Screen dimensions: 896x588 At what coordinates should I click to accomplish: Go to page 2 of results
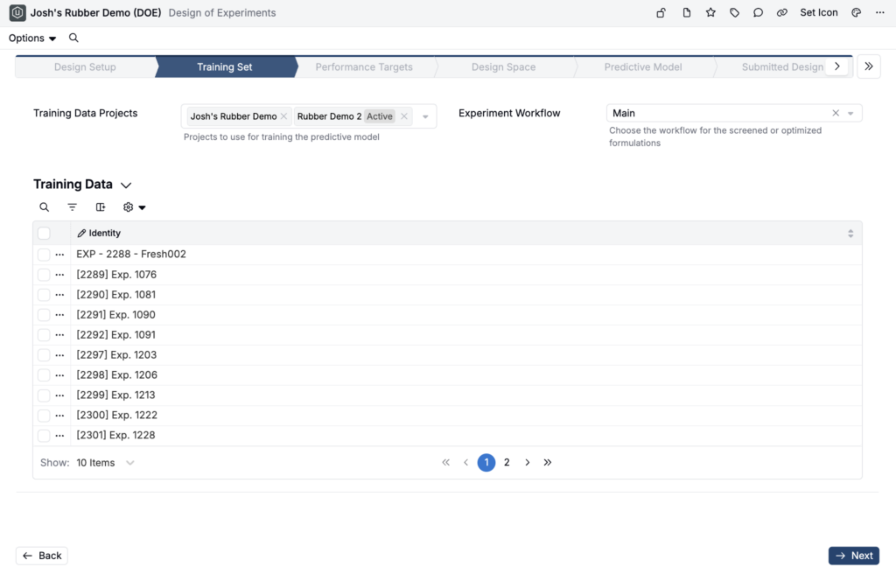[507, 462]
